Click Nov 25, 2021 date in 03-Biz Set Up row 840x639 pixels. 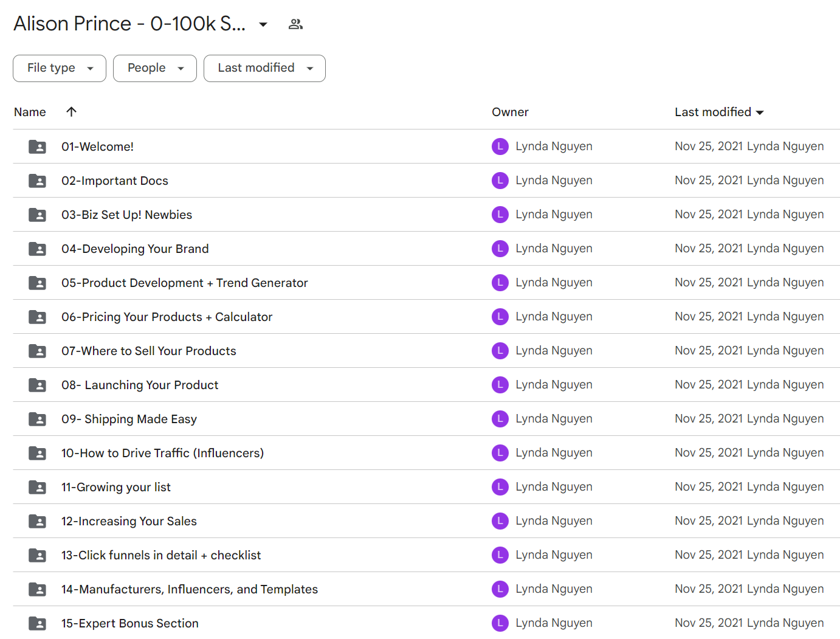point(709,215)
